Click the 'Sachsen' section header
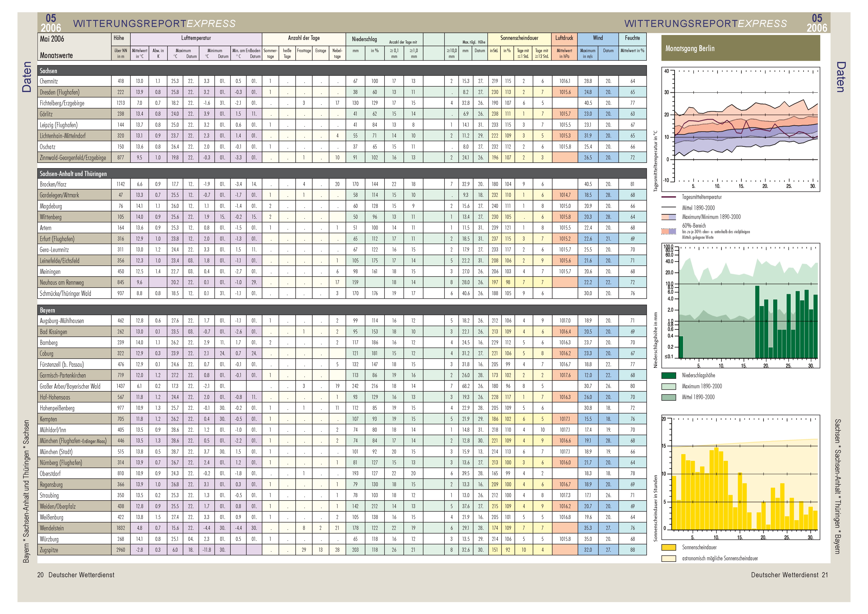Viewport: 868px width, 614px height. tap(342, 71)
